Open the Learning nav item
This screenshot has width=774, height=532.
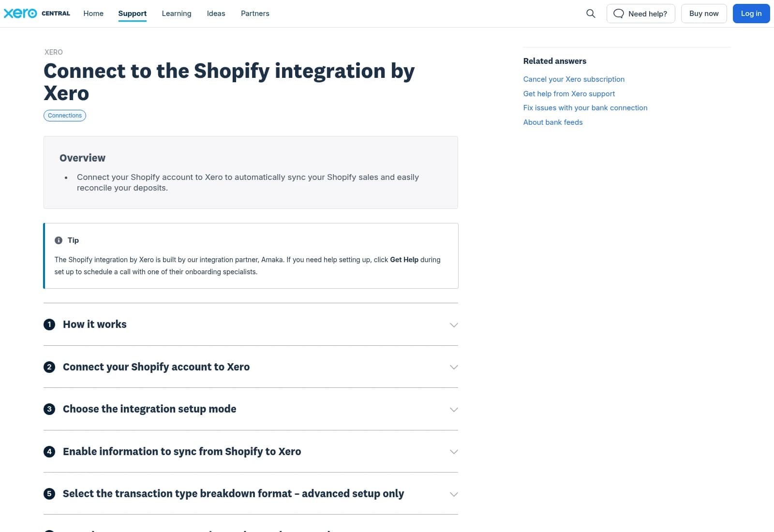pyautogui.click(x=177, y=14)
